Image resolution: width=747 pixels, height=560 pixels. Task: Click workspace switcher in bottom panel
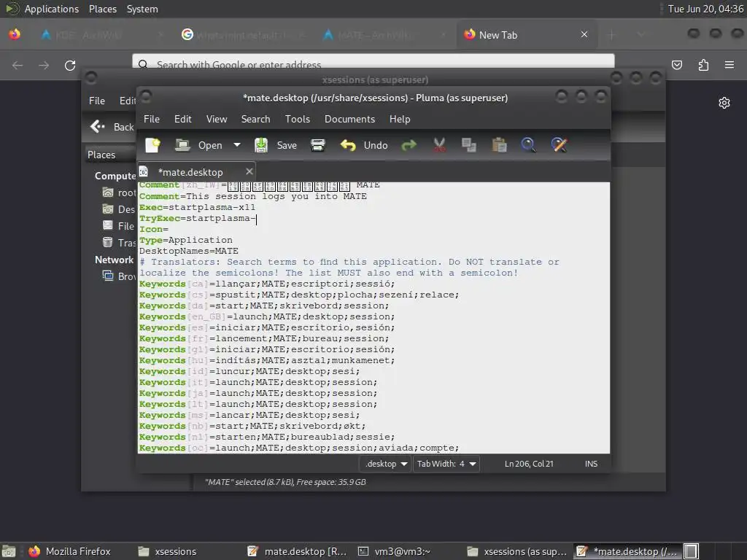tap(691, 551)
